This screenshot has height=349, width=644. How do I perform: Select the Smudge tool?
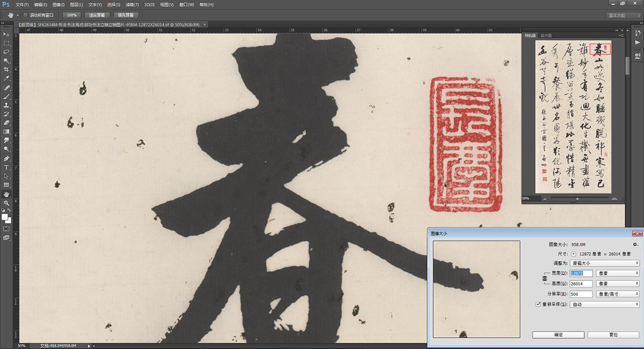point(6,140)
